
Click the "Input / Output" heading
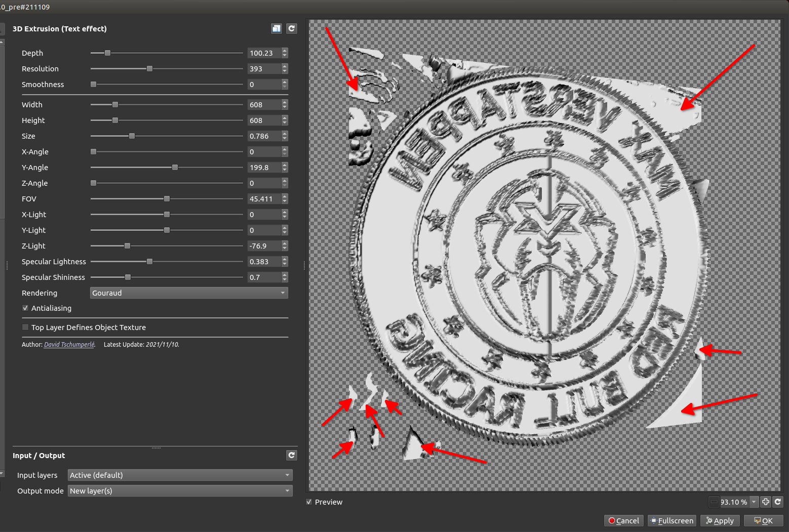coord(39,456)
